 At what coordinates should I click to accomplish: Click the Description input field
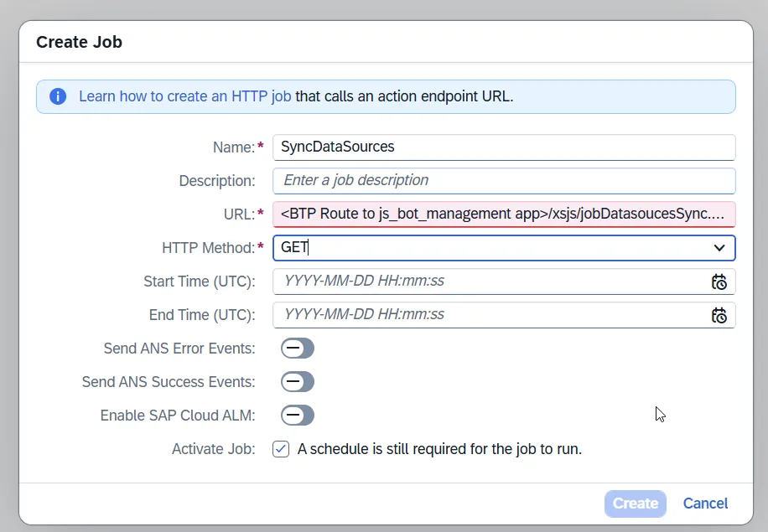(504, 181)
